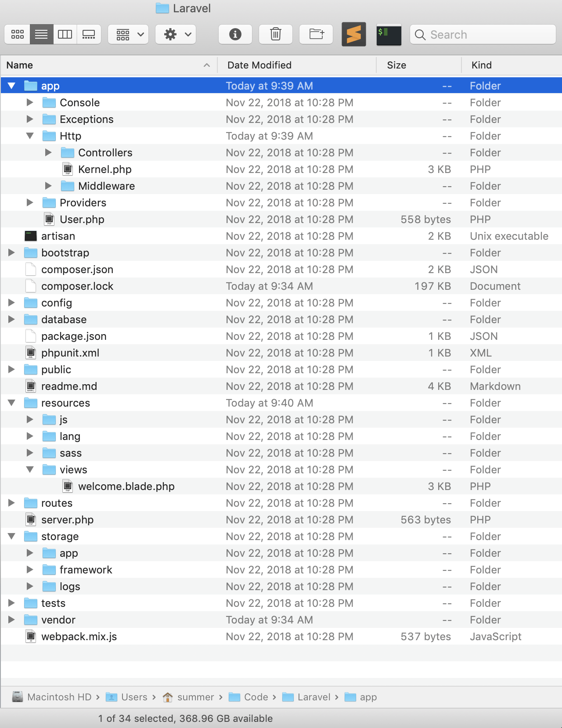Go to Code folder in path bar
The image size is (562, 728).
249,697
